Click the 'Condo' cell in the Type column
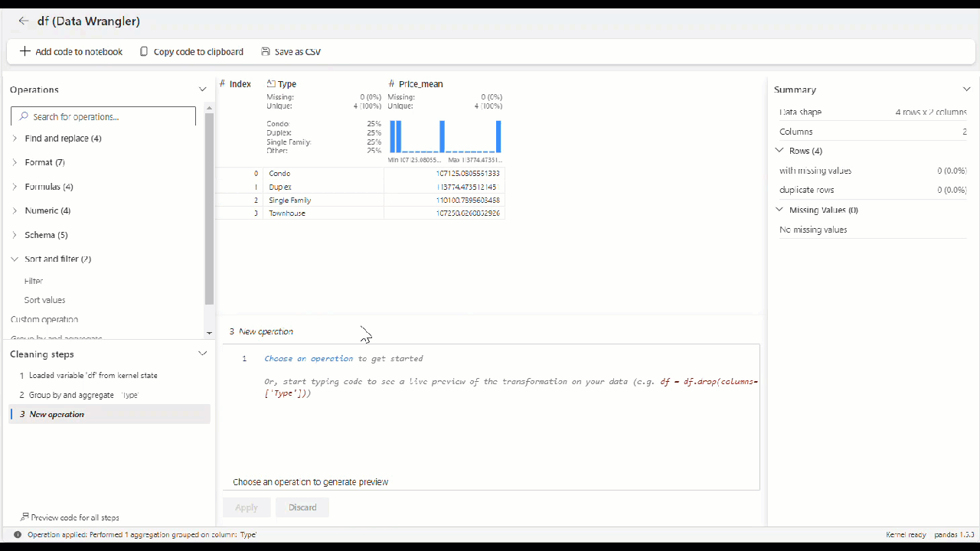The width and height of the screenshot is (980, 551). coord(323,174)
